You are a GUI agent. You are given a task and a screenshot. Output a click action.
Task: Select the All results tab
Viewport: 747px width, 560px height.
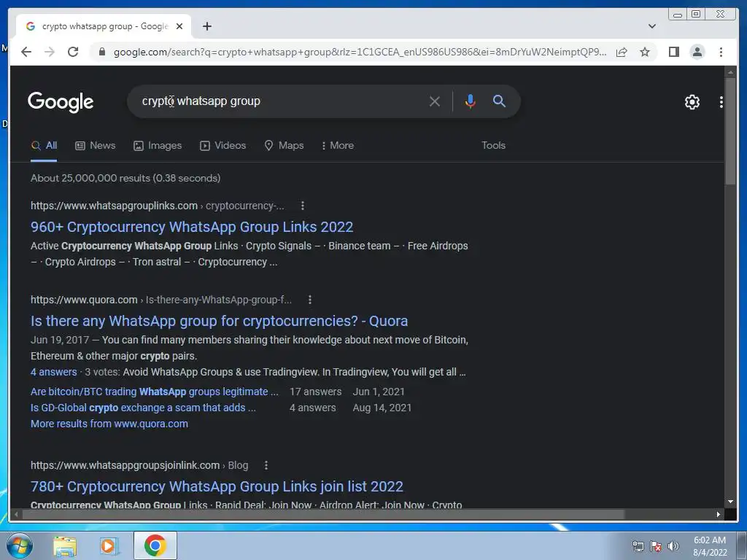coord(44,146)
